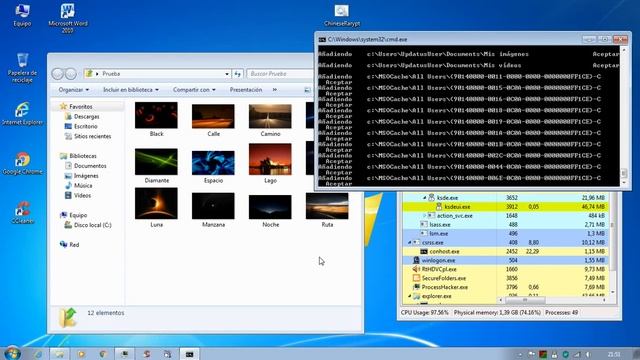Select the Espacio image thumbnail
Screen dimensions: 640x360
click(213, 163)
